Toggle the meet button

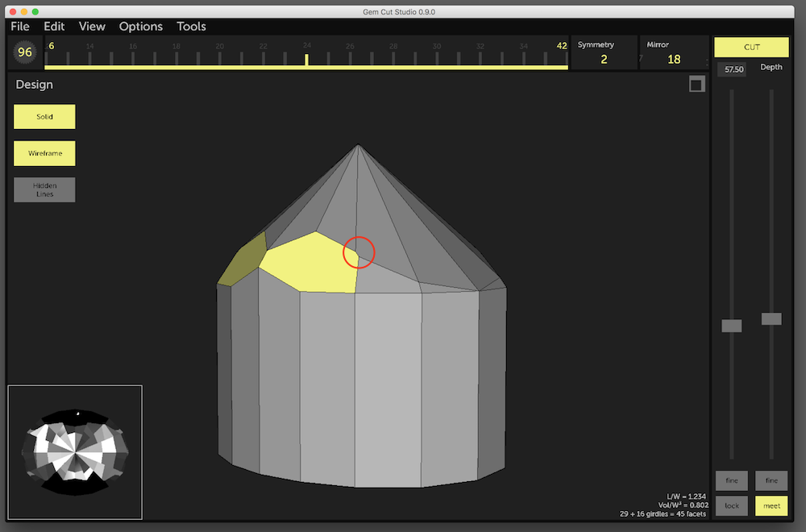coord(771,505)
